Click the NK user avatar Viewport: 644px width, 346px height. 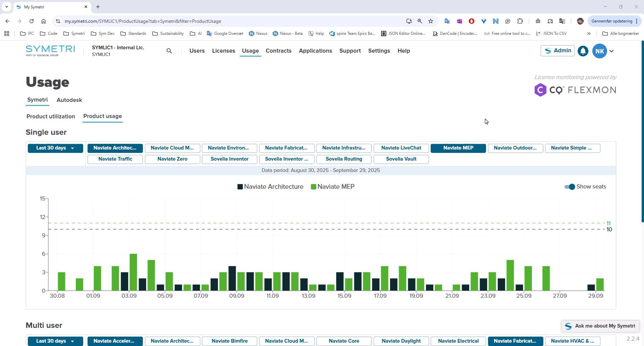(x=599, y=51)
